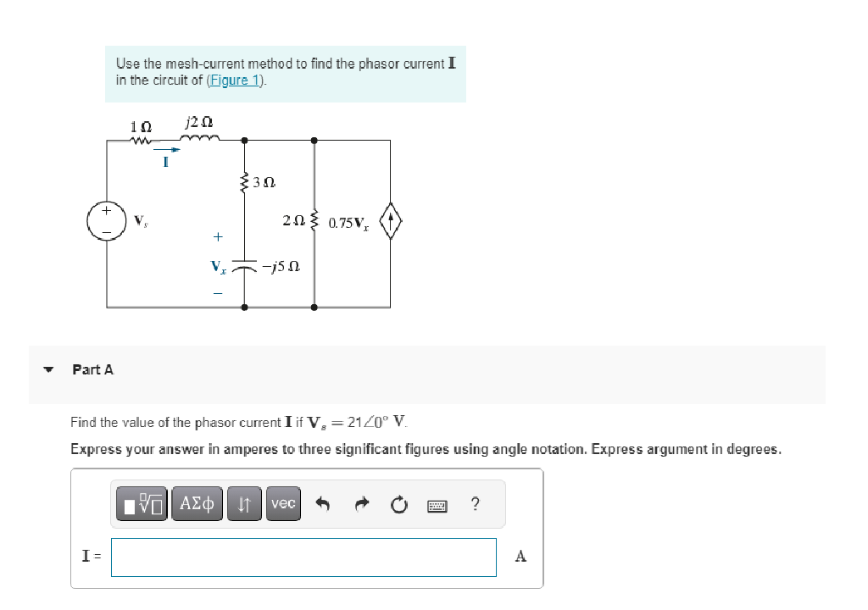Open the answer-format help question mark
The width and height of the screenshot is (868, 610).
(x=475, y=504)
